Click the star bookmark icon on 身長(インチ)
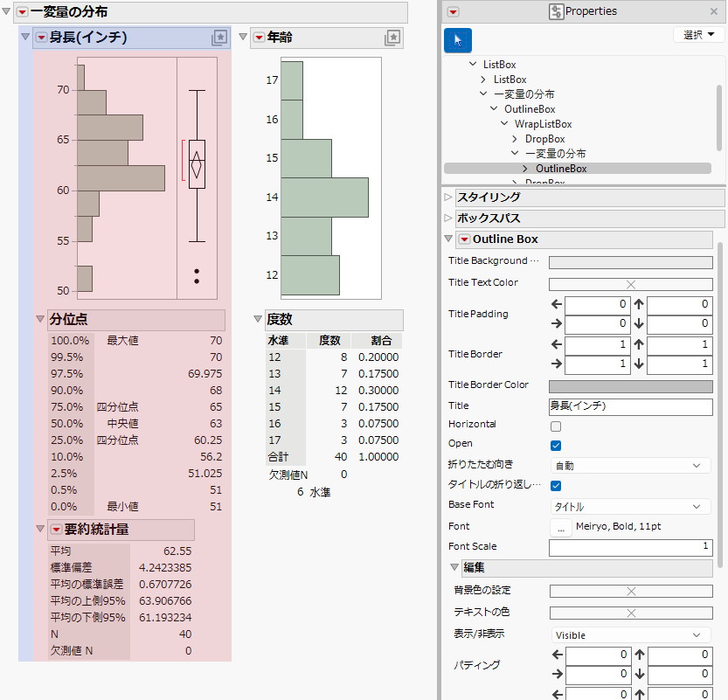The width and height of the screenshot is (728, 700). [x=219, y=38]
